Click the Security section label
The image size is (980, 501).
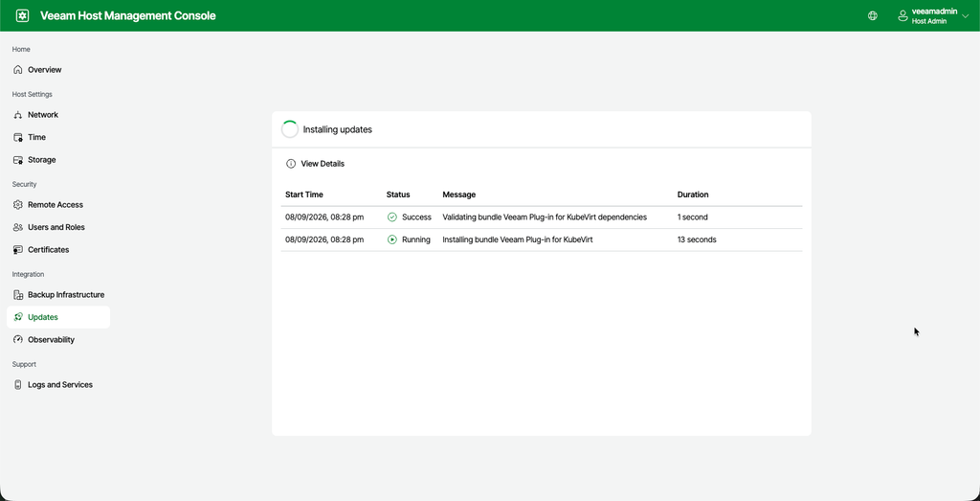24,185
